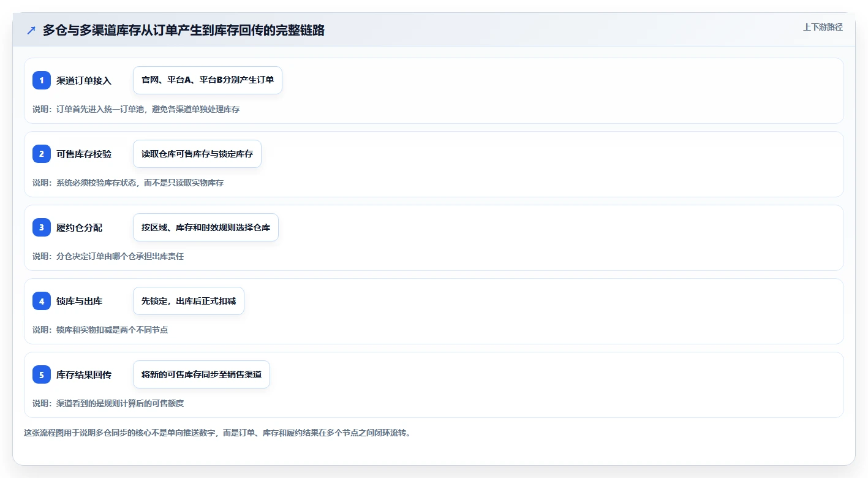Click the 库存结果回传 step title
Screen dimensions: 868x478
tap(84, 374)
